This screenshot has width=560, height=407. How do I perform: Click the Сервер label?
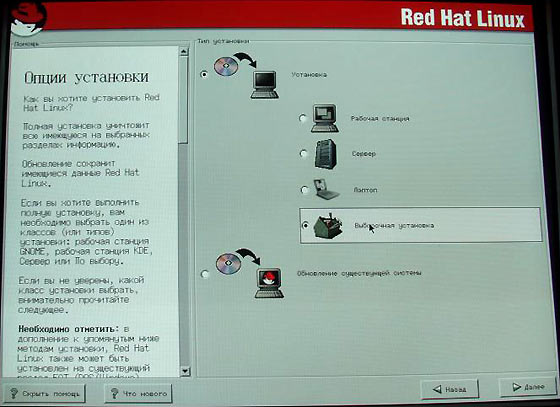coord(364,154)
